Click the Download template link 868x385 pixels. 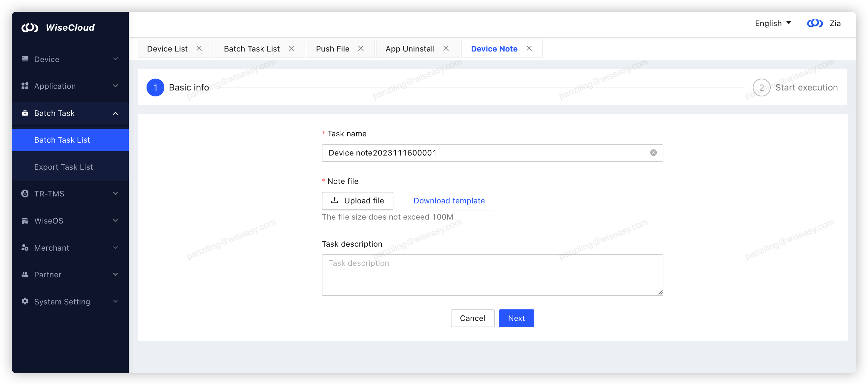click(449, 201)
